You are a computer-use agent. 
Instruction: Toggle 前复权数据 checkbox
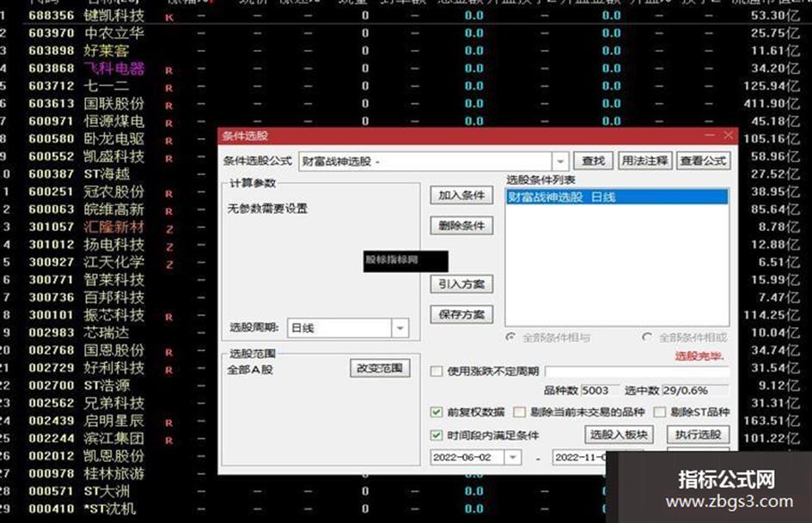point(437,412)
